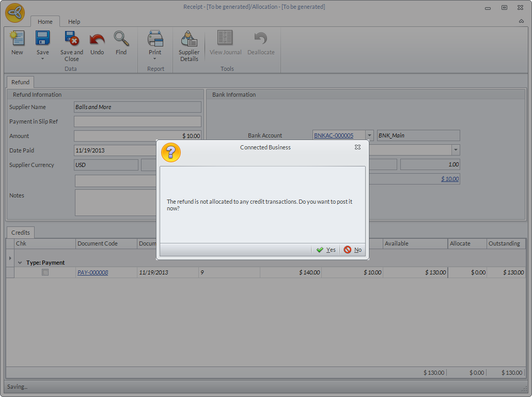This screenshot has height=397, width=532.
Task: Click the New document icon
Action: [17, 39]
